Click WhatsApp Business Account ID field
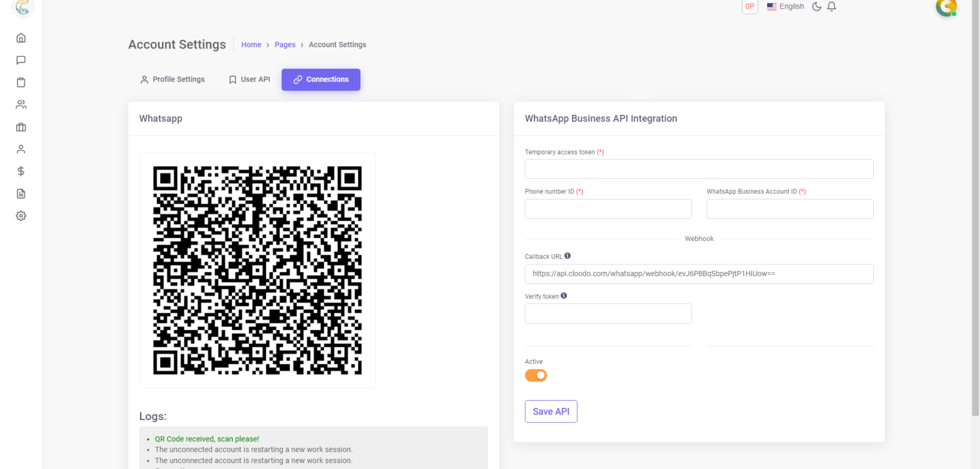 pos(790,209)
